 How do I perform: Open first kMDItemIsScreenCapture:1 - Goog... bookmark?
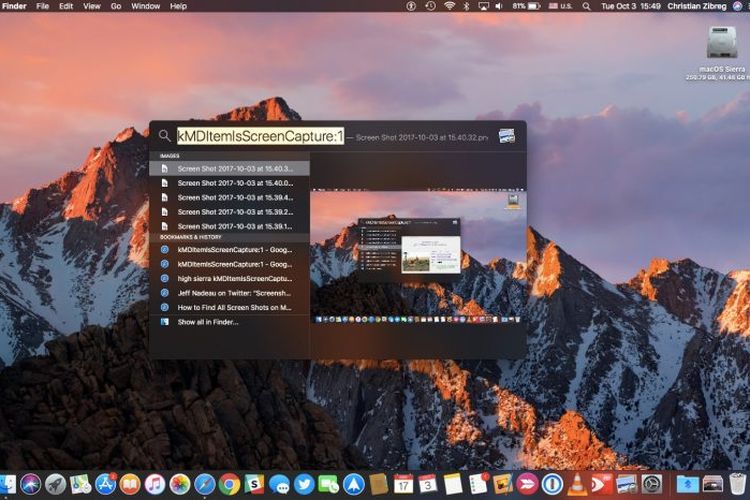point(230,249)
